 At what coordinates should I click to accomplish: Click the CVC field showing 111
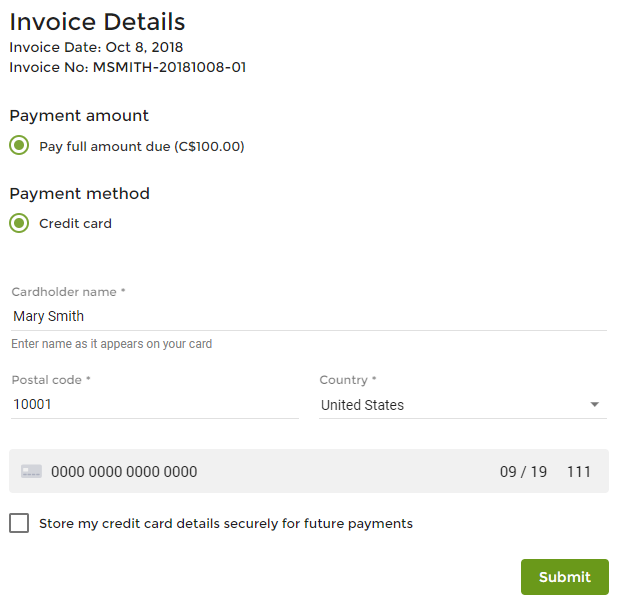pos(579,472)
